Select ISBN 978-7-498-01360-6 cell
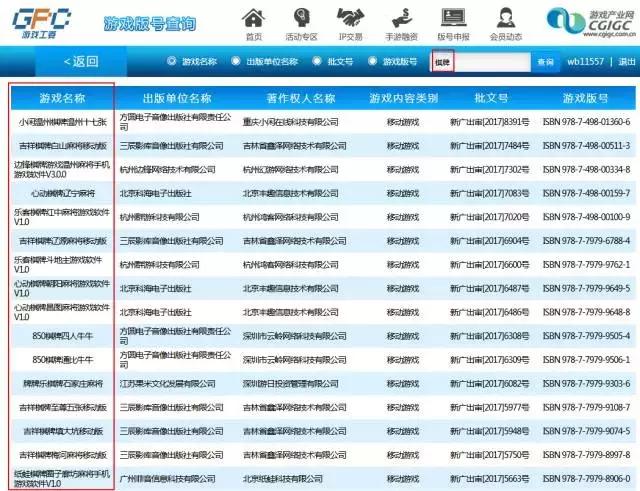The width and height of the screenshot is (640, 491). [x=586, y=122]
